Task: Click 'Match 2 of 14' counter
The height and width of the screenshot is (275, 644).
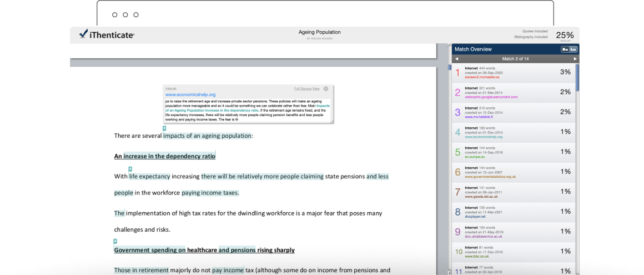Action: [515, 59]
